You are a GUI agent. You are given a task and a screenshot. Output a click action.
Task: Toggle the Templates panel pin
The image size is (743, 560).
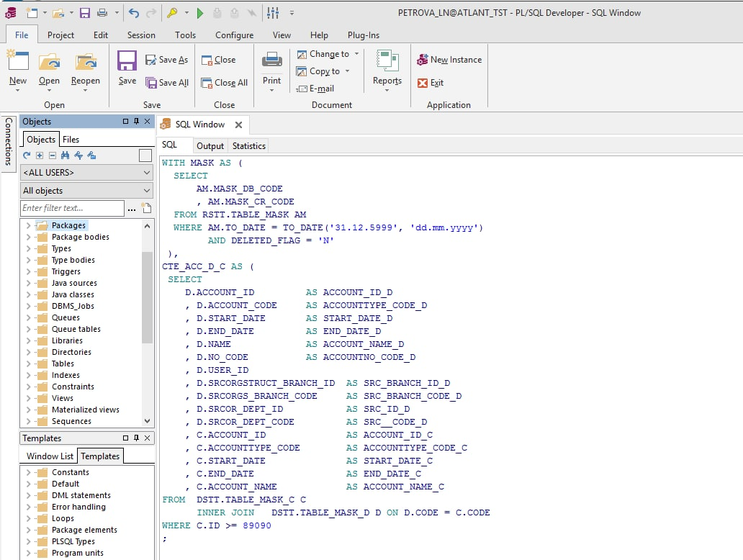[x=136, y=438]
